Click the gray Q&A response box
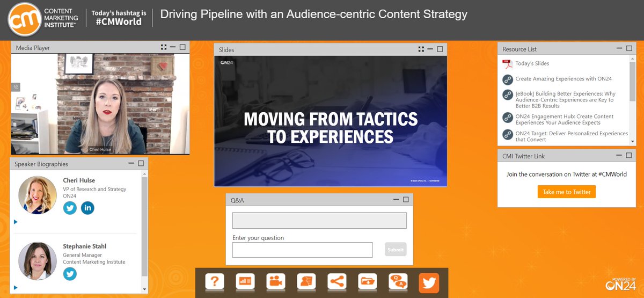This screenshot has height=298, width=644. pyautogui.click(x=319, y=221)
